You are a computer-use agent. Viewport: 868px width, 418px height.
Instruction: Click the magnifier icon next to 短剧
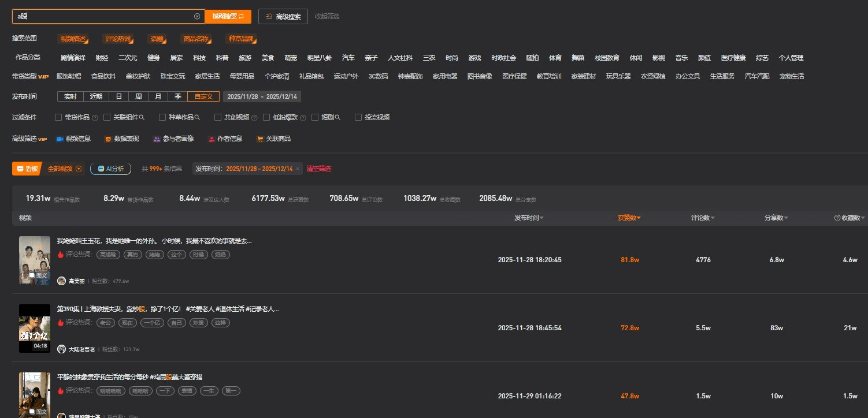(x=338, y=117)
